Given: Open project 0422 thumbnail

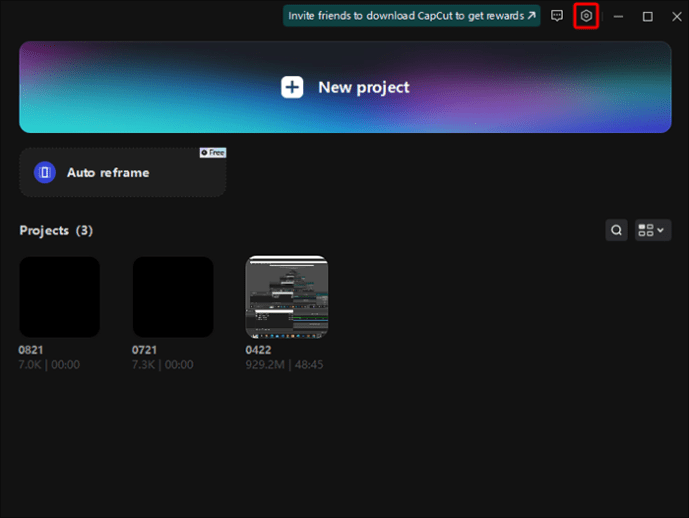Looking at the screenshot, I should click(286, 297).
